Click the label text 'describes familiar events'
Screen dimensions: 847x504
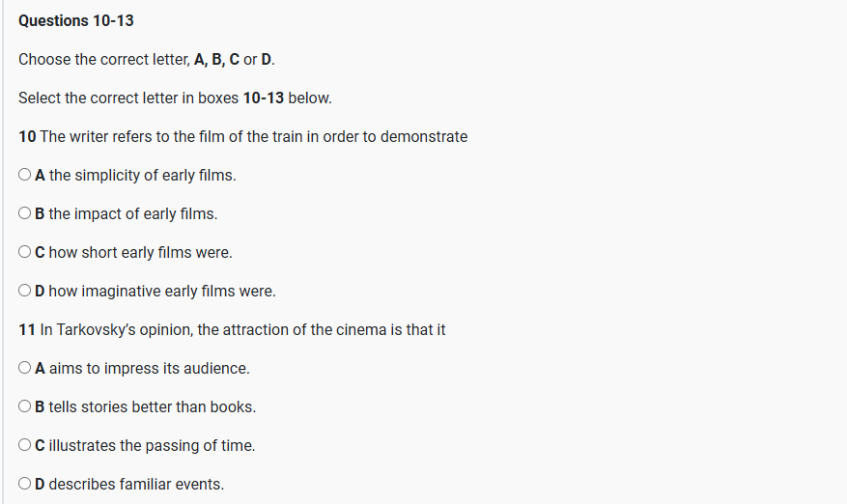click(136, 484)
